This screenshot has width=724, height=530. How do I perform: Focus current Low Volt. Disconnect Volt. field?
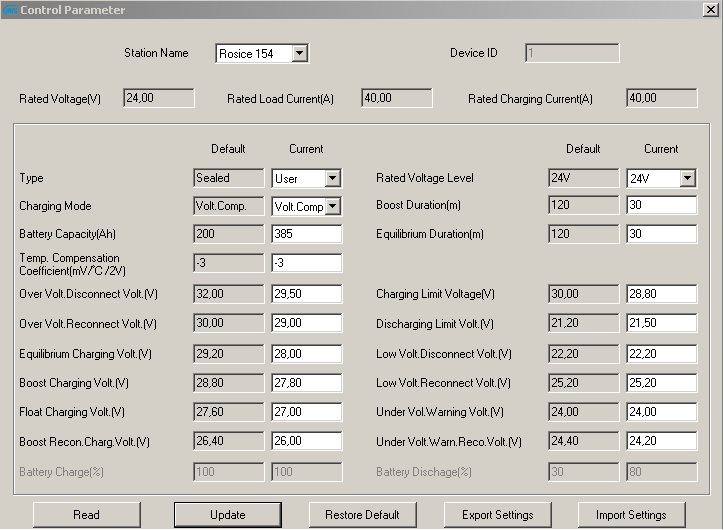661,354
